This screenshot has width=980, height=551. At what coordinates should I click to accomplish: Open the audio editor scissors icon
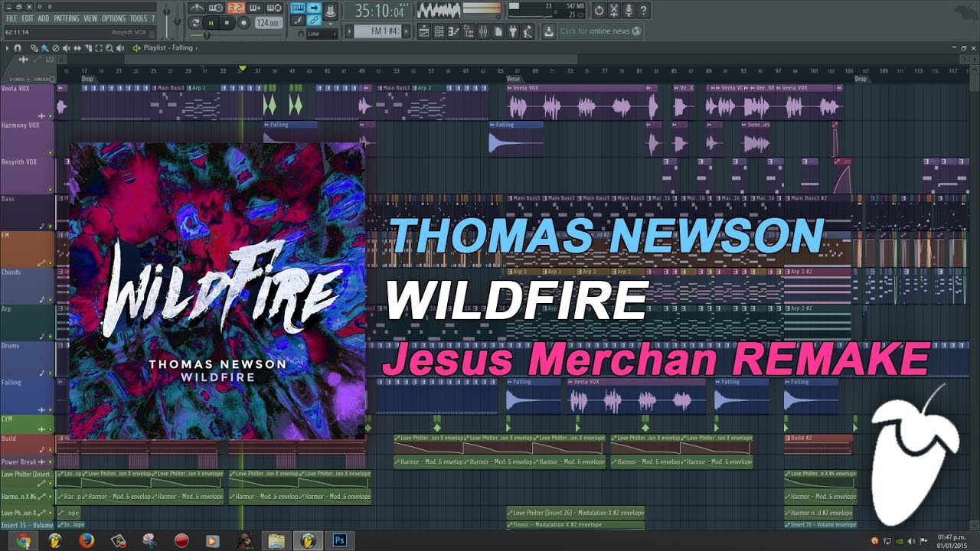click(x=614, y=11)
